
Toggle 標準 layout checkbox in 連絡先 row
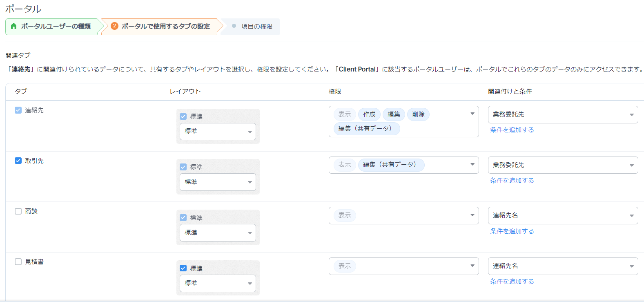point(183,116)
